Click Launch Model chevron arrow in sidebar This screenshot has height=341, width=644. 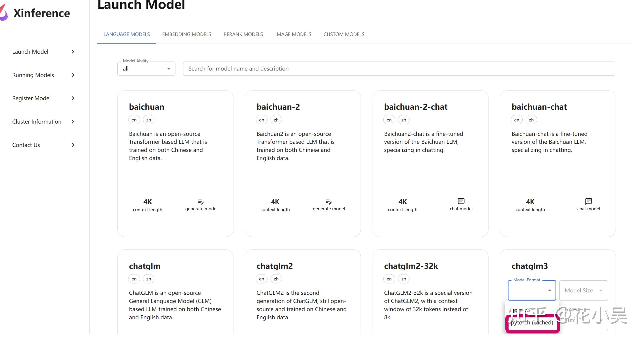(x=73, y=52)
